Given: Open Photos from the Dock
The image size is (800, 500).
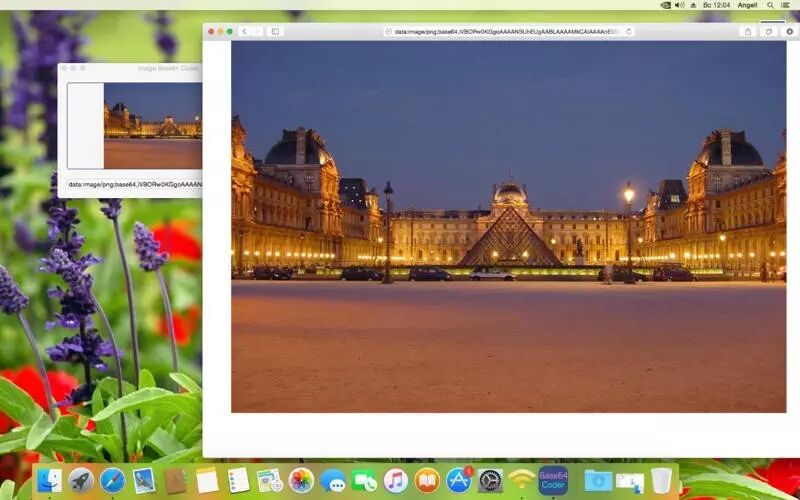Looking at the screenshot, I should tap(301, 481).
